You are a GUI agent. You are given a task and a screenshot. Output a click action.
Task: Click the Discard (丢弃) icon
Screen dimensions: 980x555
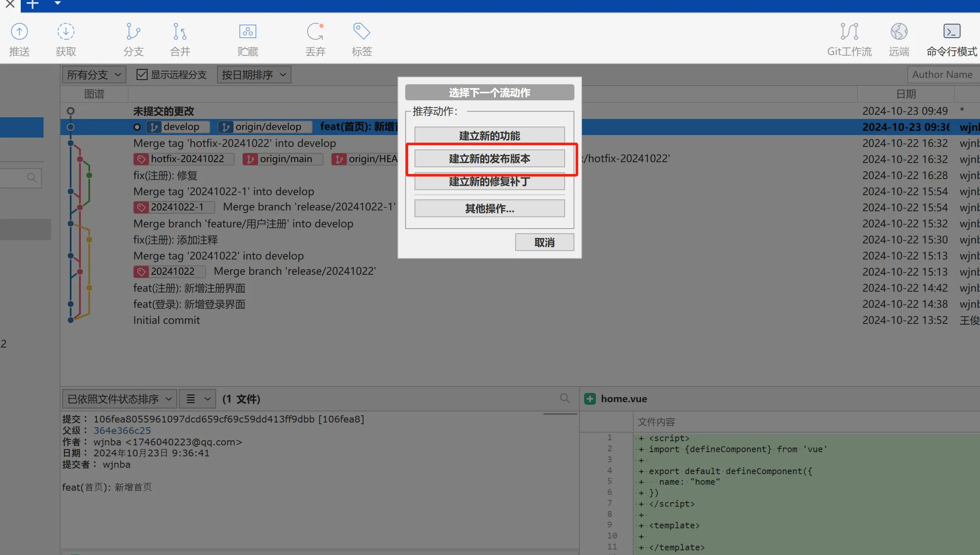coord(315,32)
